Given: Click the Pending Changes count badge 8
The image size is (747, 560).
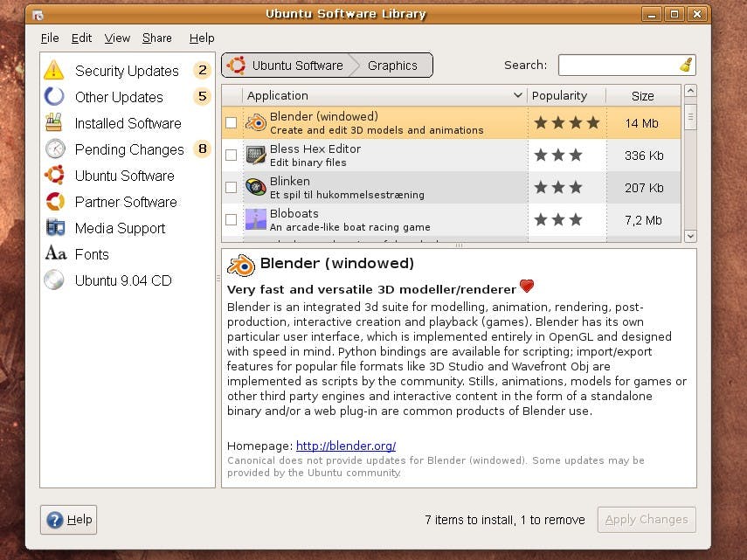Looking at the screenshot, I should coord(203,149).
